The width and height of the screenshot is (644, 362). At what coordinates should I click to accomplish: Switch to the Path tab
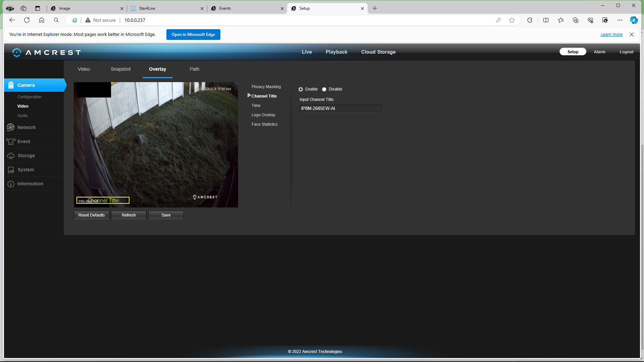[195, 69]
